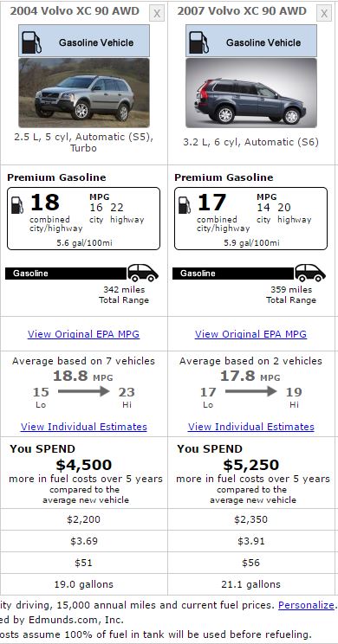Viewport: 338px width, 644px height.
Task: Click the car icon above 342 miles range
Action: pos(143,273)
